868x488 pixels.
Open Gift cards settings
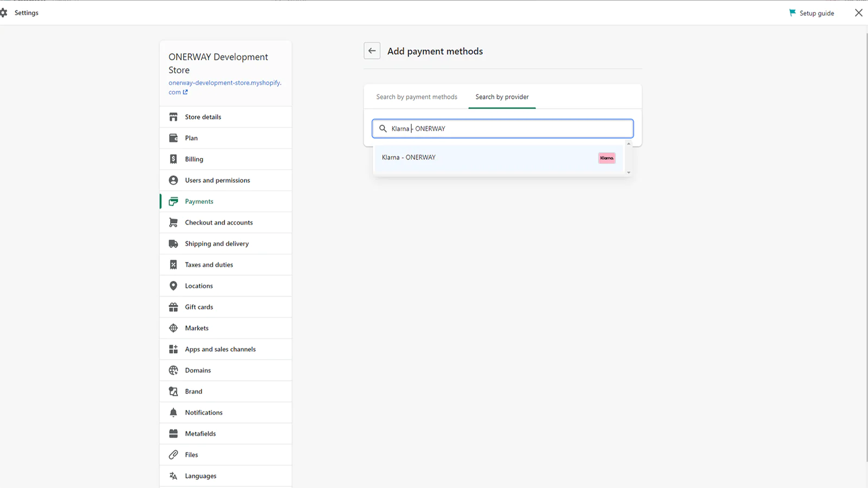226,307
